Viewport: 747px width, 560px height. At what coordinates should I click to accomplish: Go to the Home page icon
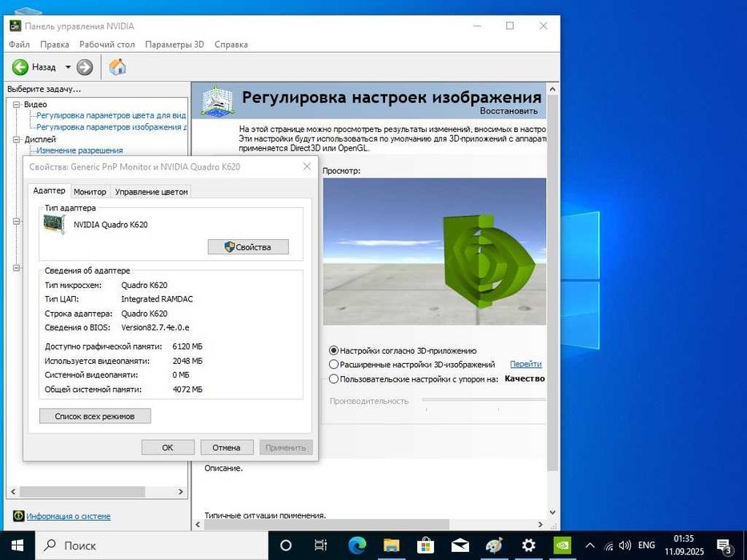click(x=117, y=67)
